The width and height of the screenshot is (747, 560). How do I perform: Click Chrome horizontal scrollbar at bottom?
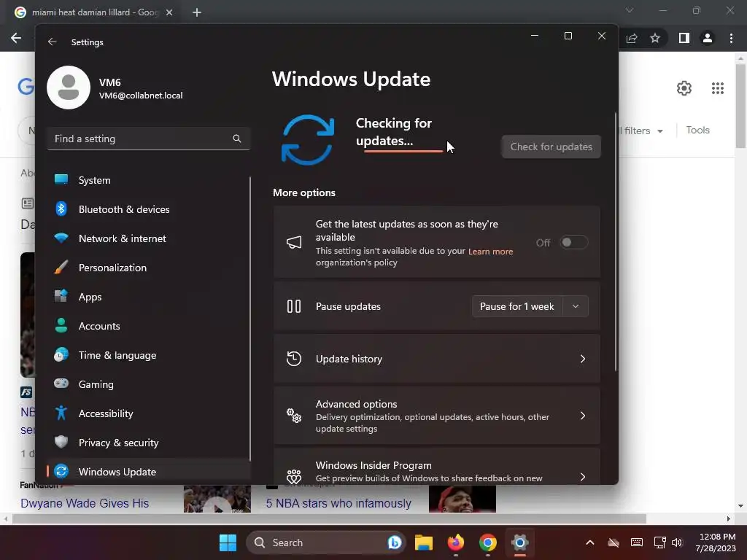329,518
